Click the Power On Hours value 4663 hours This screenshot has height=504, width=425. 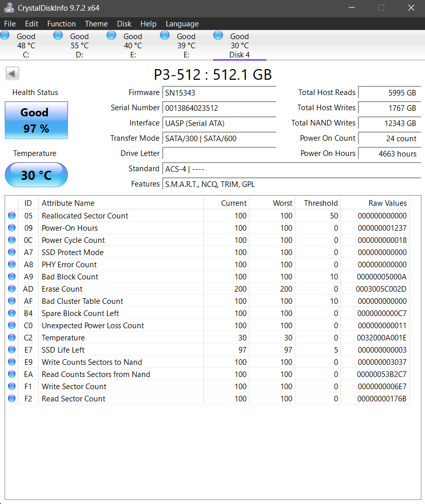[389, 153]
